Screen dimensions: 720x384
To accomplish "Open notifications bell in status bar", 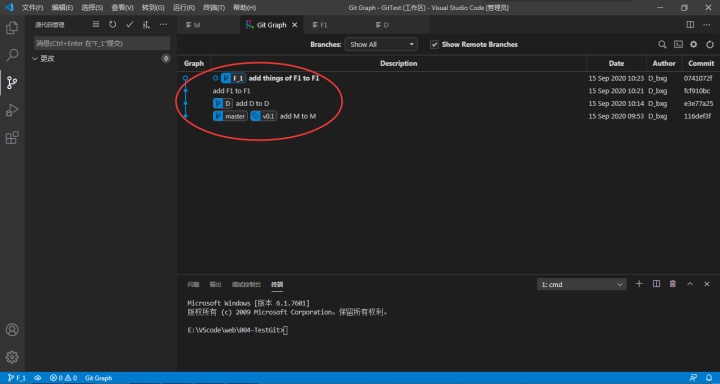I will tap(709, 378).
